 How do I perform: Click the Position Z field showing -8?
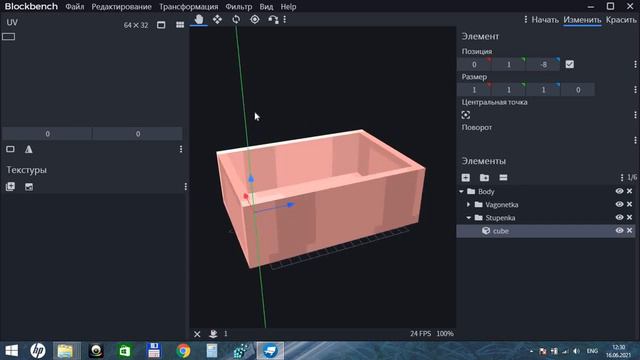pos(543,64)
